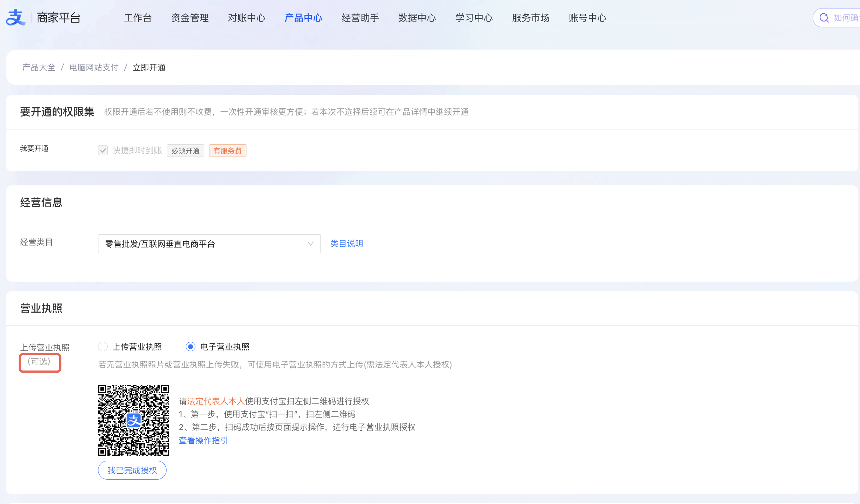860x504 pixels.
Task: Click 产品大全 breadcrumb link
Action: tap(39, 67)
